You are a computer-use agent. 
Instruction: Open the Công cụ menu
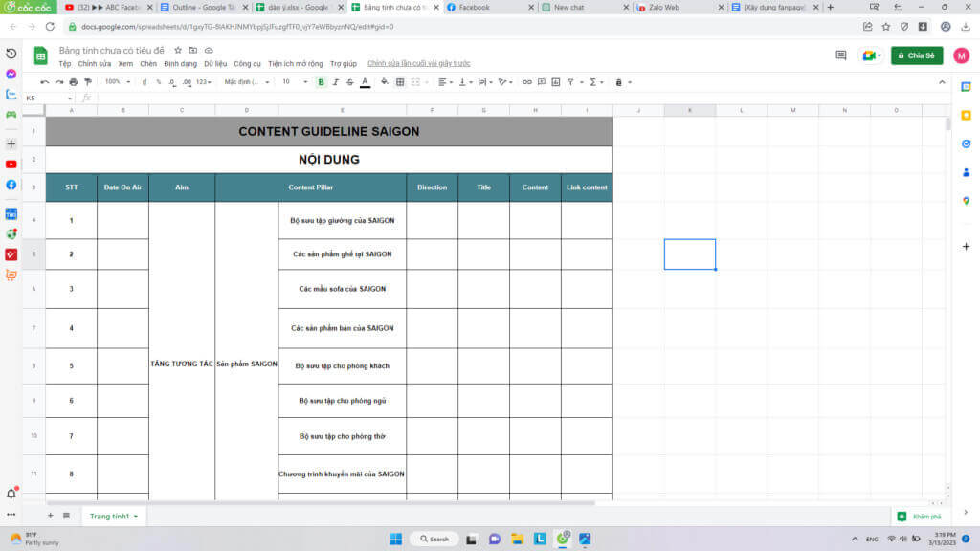tap(248, 64)
